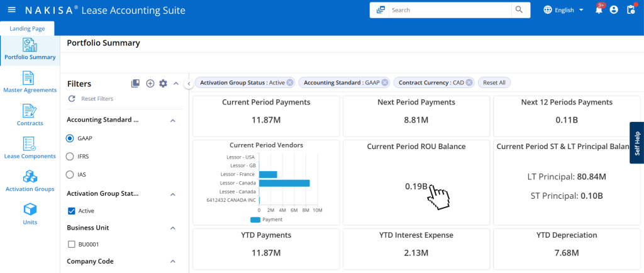This screenshot has height=273, width=644.
Task: Open Contracts in the sidebar
Action: tap(30, 115)
